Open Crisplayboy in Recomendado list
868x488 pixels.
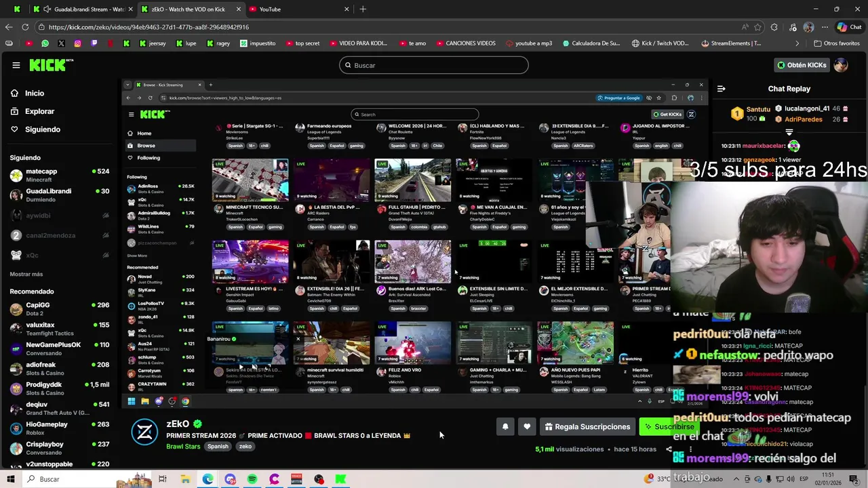tap(59, 448)
